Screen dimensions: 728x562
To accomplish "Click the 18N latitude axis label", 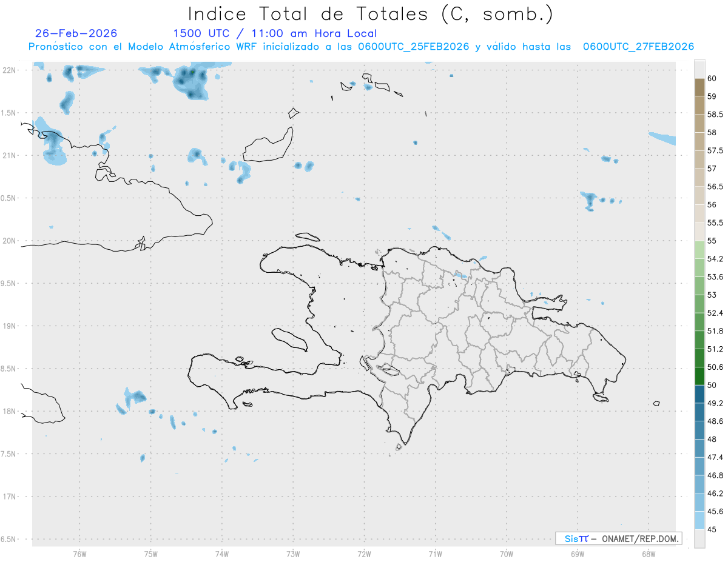I will [9, 411].
